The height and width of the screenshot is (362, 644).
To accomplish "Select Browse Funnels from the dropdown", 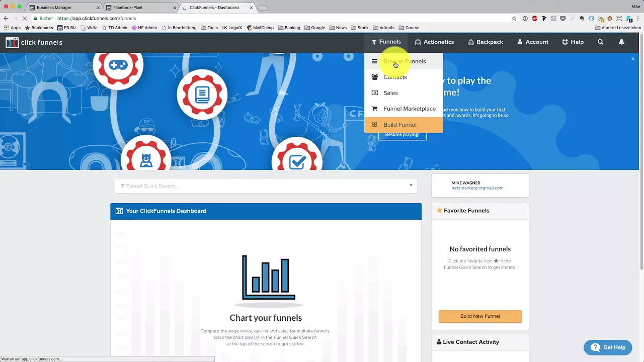I will coord(404,61).
